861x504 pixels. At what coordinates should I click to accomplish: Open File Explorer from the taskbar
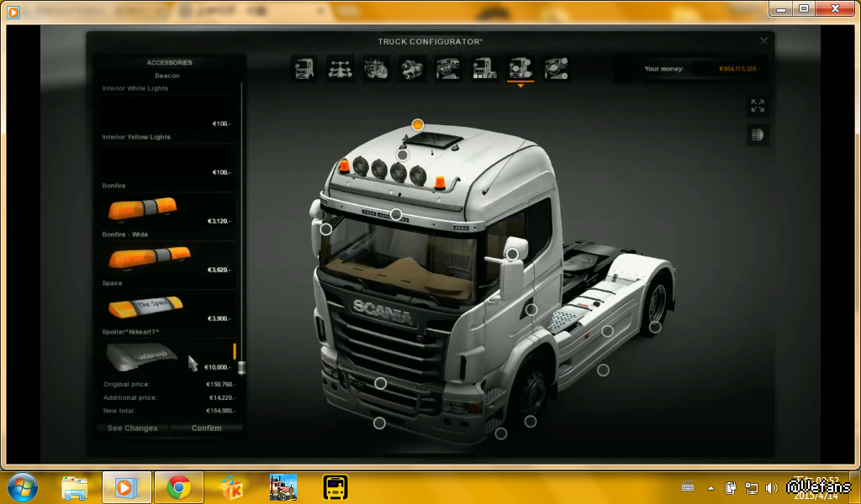point(75,487)
